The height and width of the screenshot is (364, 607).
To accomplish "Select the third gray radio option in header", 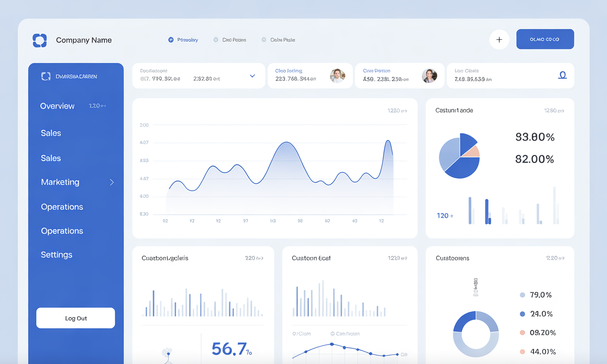I will tap(264, 40).
